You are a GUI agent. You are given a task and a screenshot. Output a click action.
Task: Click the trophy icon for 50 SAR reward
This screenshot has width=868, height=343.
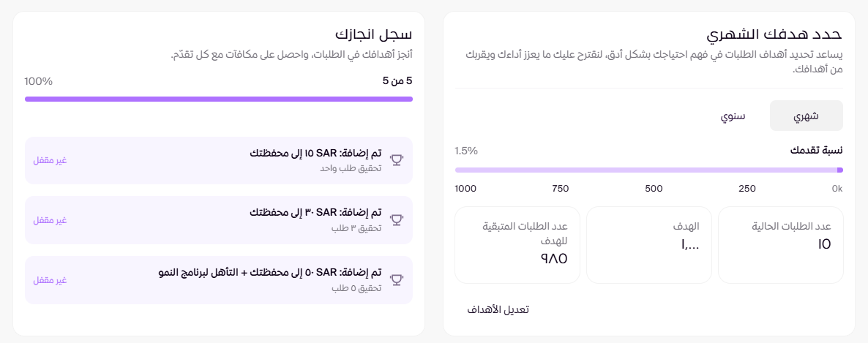point(397,279)
